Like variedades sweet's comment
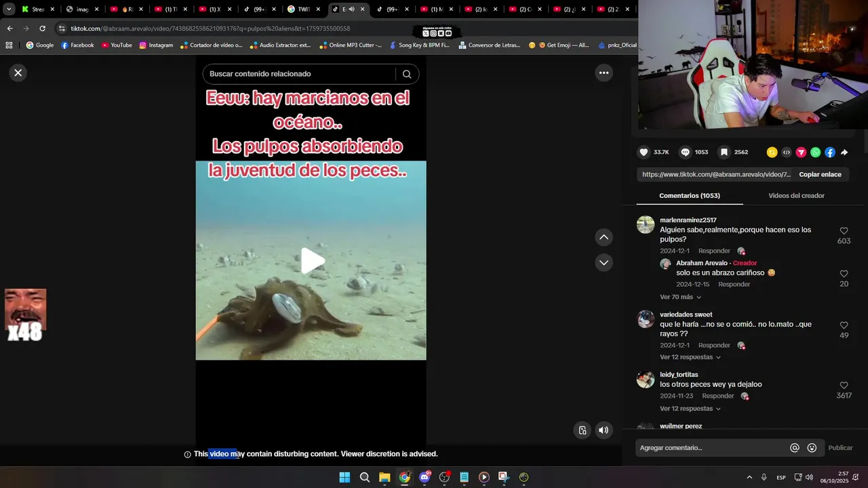 pyautogui.click(x=844, y=325)
